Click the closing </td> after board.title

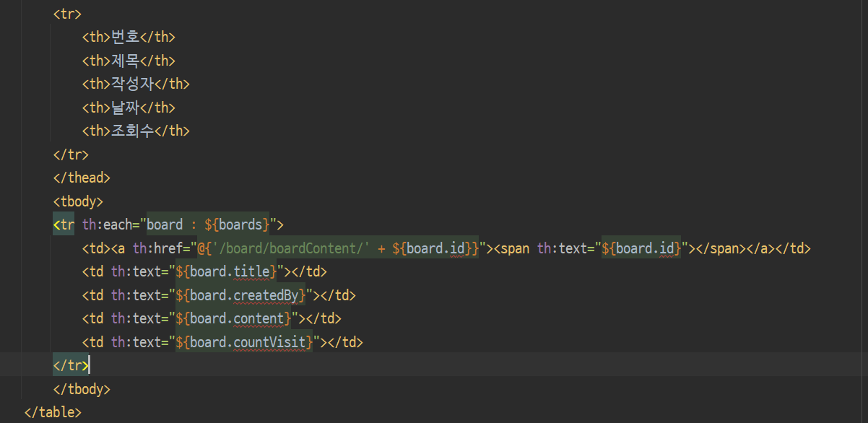pyautogui.click(x=309, y=271)
